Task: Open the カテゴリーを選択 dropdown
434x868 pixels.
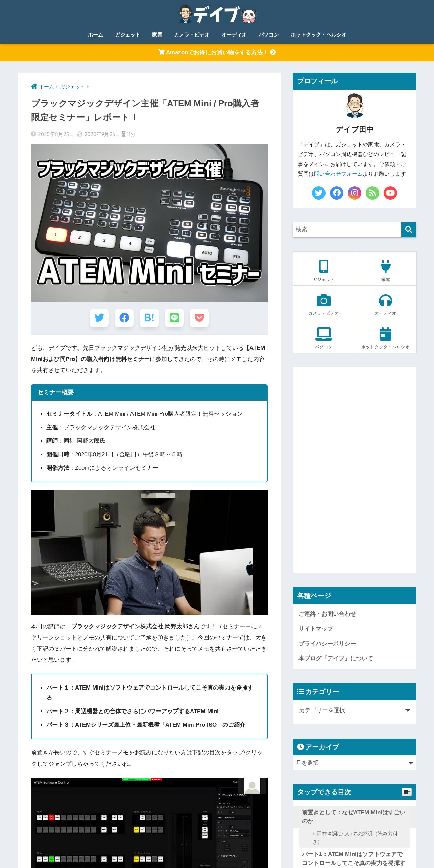Action: [x=355, y=710]
